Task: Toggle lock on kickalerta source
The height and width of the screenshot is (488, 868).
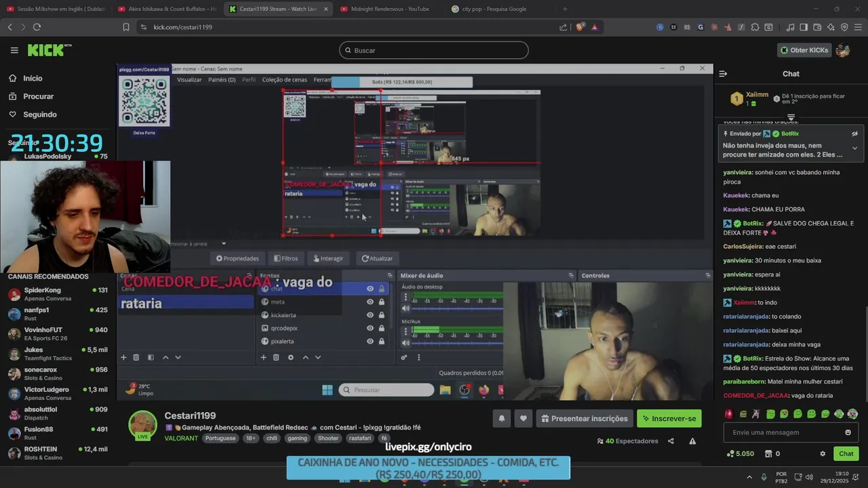Action: (382, 315)
